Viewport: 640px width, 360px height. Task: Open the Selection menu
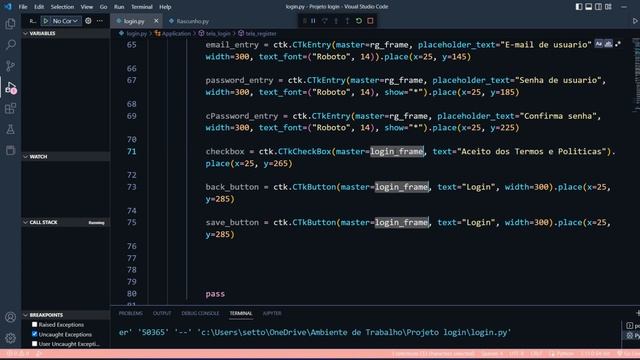click(62, 7)
